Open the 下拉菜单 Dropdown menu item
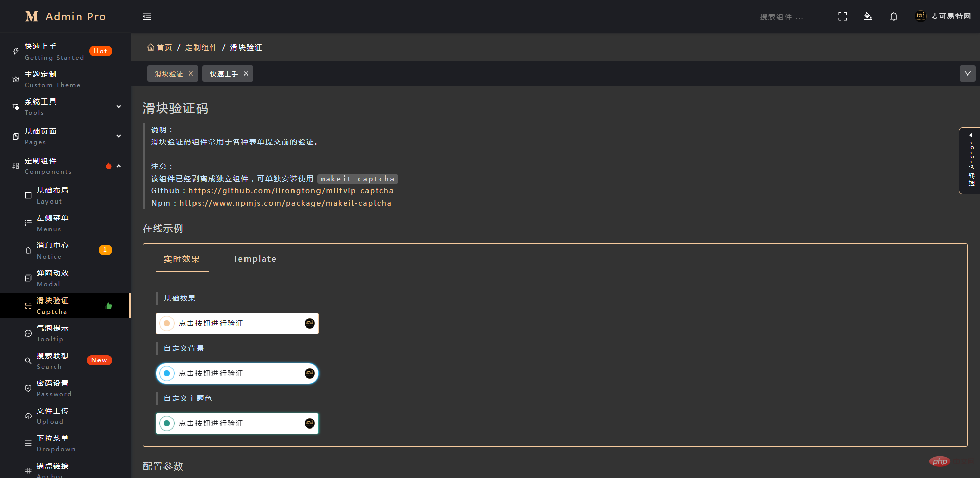The height and width of the screenshot is (478, 980). (65, 443)
